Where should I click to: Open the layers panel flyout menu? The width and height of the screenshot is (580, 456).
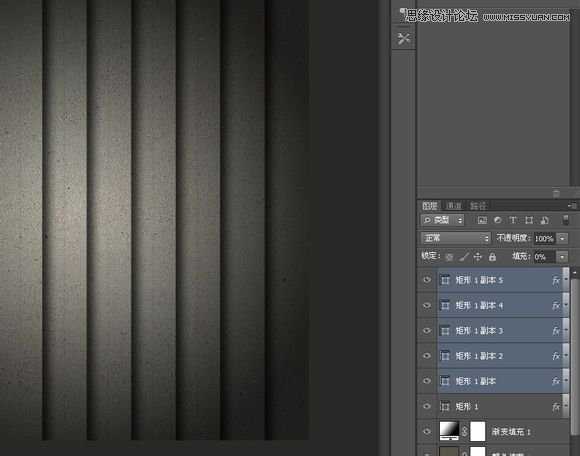[572, 205]
